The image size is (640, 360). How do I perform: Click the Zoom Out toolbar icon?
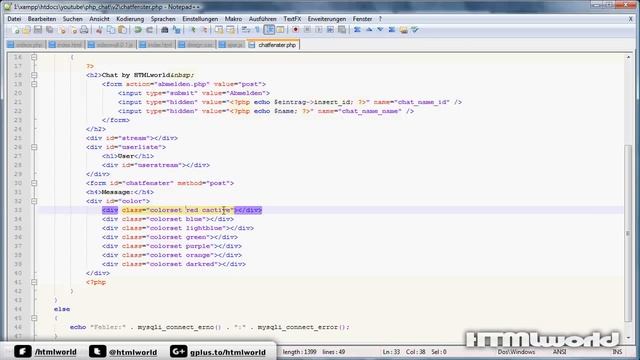tap(204, 30)
